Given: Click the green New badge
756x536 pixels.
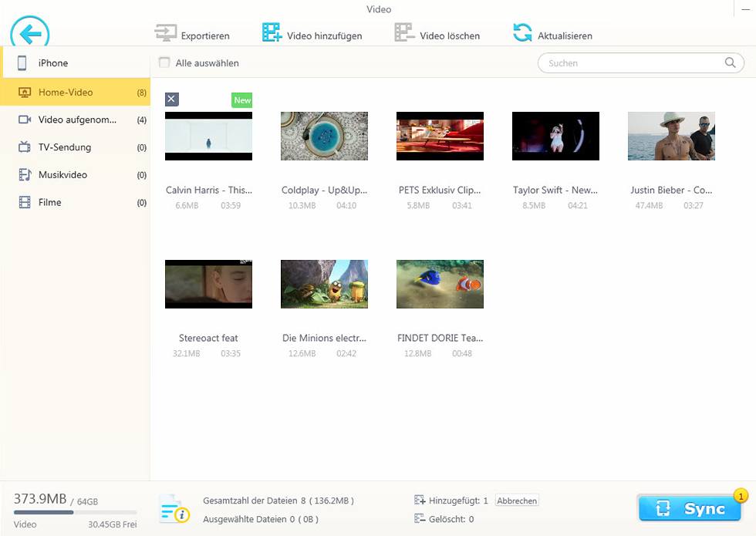Looking at the screenshot, I should tap(242, 99).
